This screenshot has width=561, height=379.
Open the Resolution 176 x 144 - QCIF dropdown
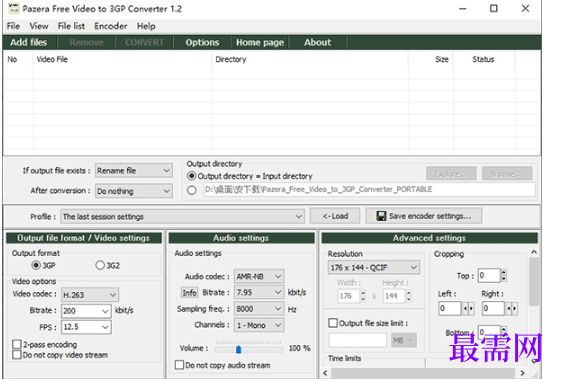tap(374, 267)
